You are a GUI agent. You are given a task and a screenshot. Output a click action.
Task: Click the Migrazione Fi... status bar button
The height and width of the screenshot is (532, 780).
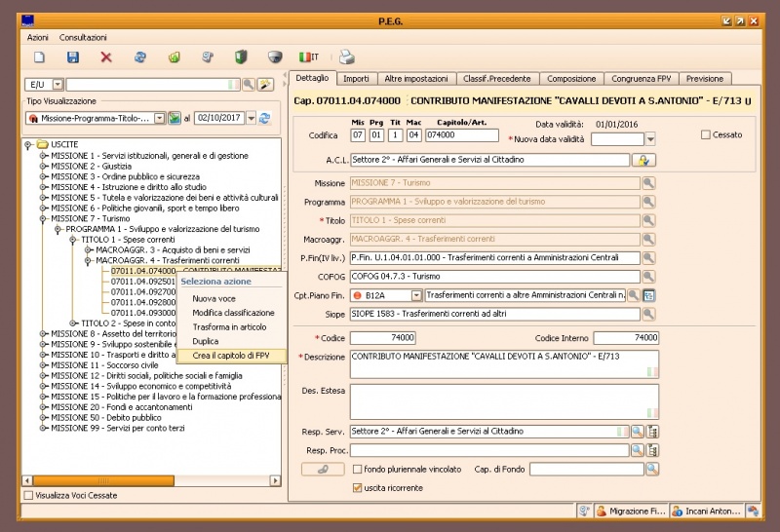click(631, 511)
